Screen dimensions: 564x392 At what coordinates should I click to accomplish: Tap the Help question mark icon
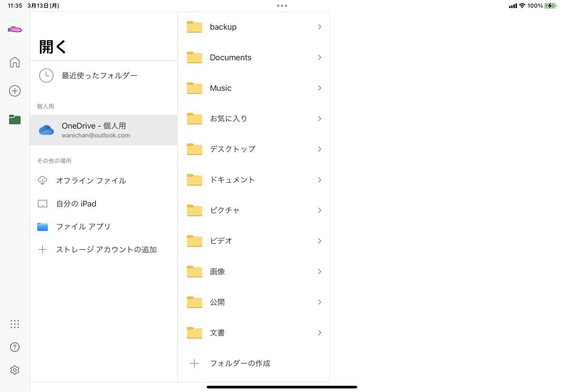click(x=15, y=347)
